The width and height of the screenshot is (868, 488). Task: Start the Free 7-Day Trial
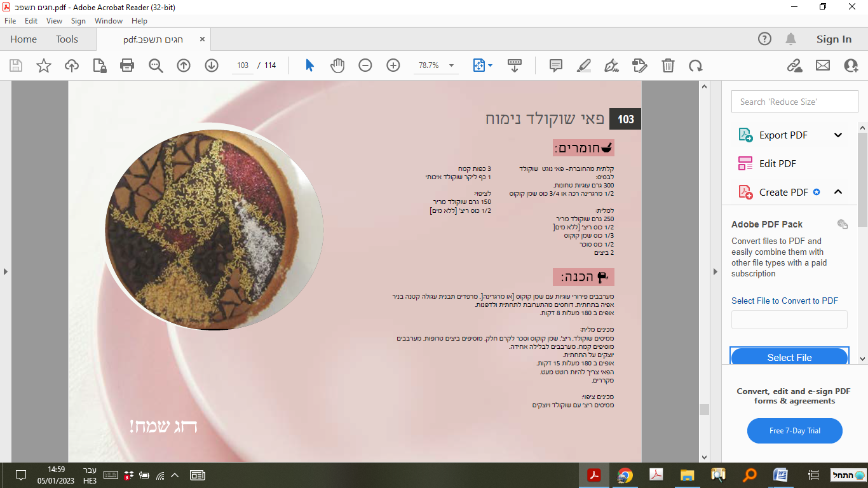[x=795, y=431]
